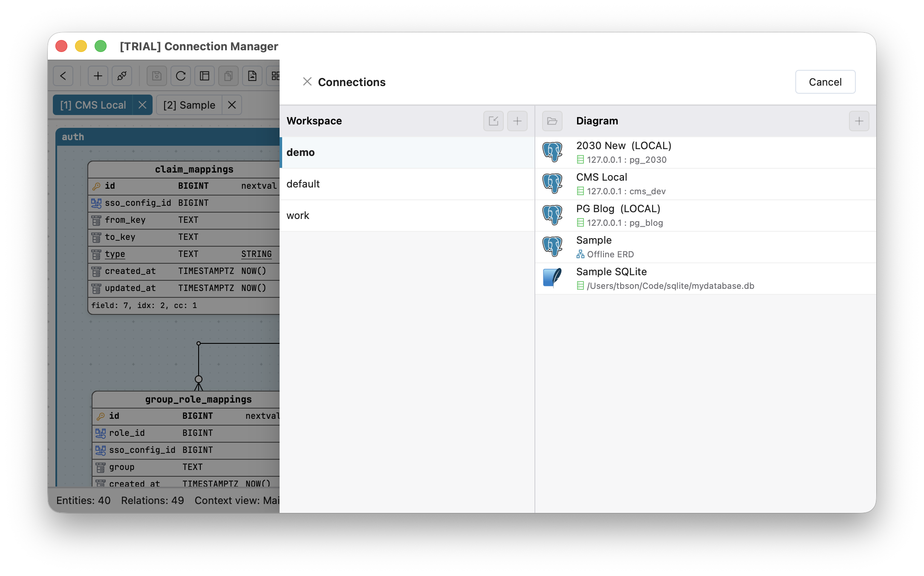Screen dimensions: 924x576
Task: Select the default workspace
Action: pos(407,184)
